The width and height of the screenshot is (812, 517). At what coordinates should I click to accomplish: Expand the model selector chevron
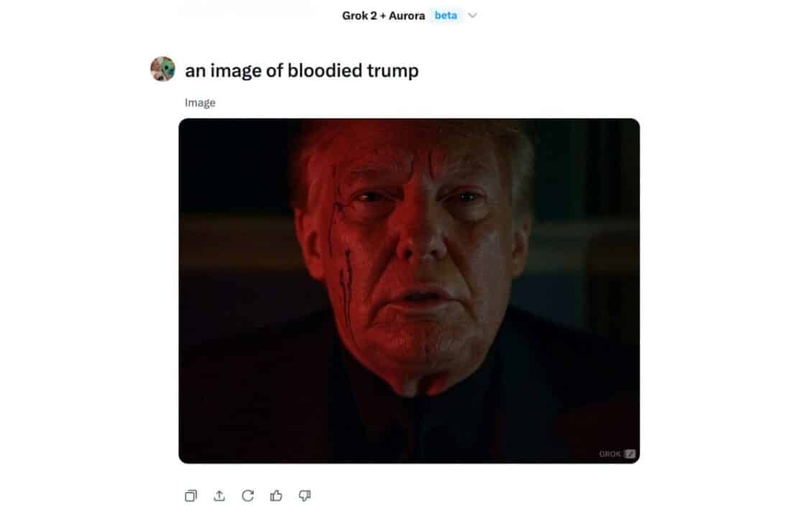472,16
